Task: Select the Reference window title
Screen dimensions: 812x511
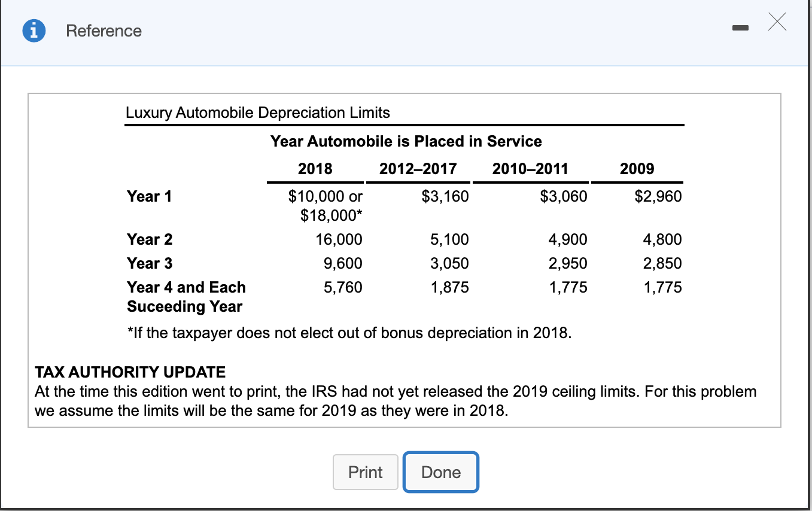Action: [104, 31]
